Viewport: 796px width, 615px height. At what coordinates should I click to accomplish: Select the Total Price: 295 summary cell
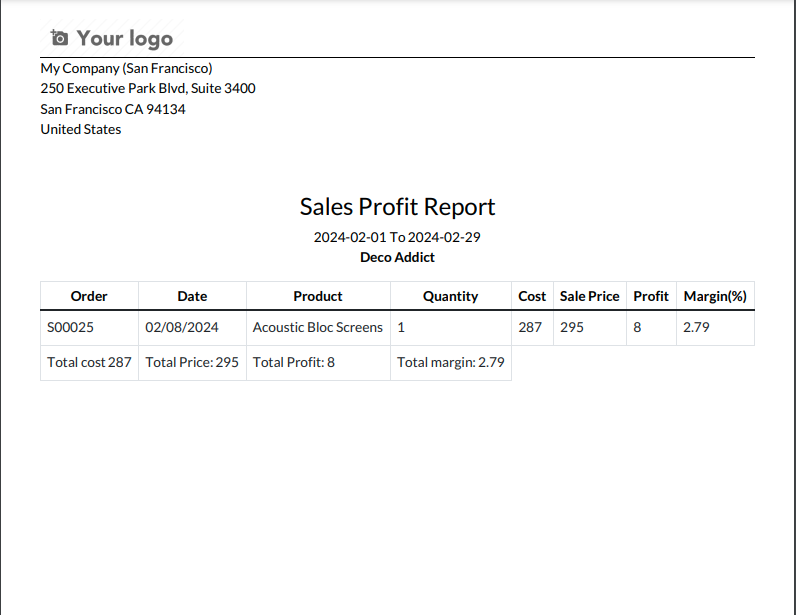192,362
